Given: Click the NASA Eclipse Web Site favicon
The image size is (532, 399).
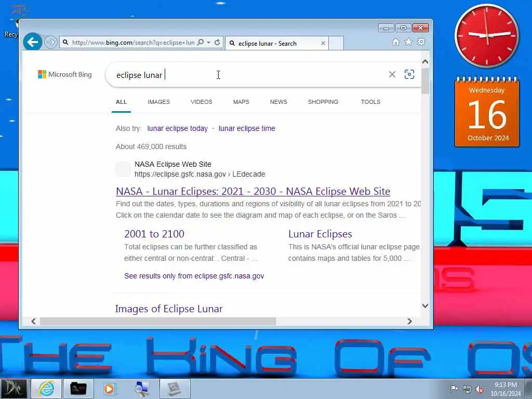Looking at the screenshot, I should (123, 169).
